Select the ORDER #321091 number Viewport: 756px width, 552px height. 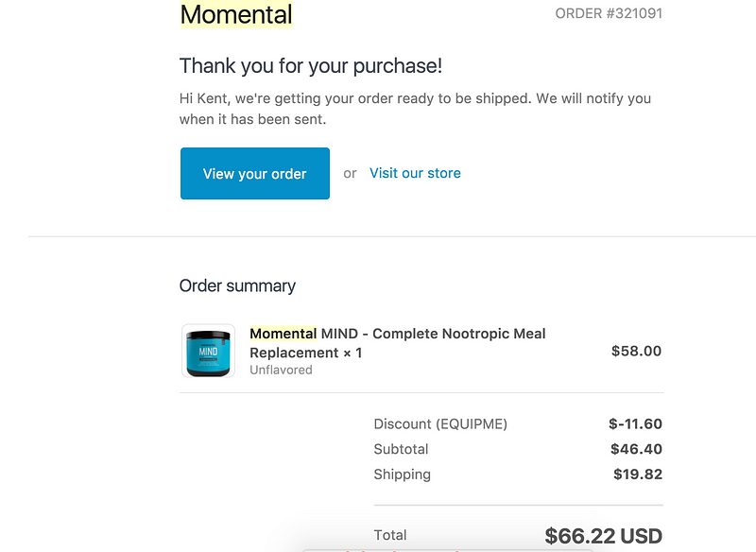point(609,14)
